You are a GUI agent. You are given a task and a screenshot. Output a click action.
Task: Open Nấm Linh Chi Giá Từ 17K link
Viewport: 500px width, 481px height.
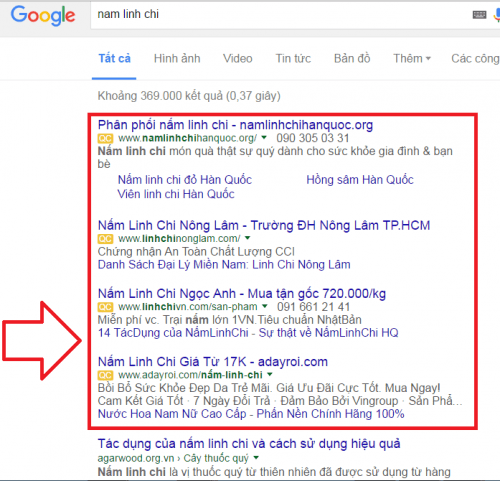click(x=213, y=362)
